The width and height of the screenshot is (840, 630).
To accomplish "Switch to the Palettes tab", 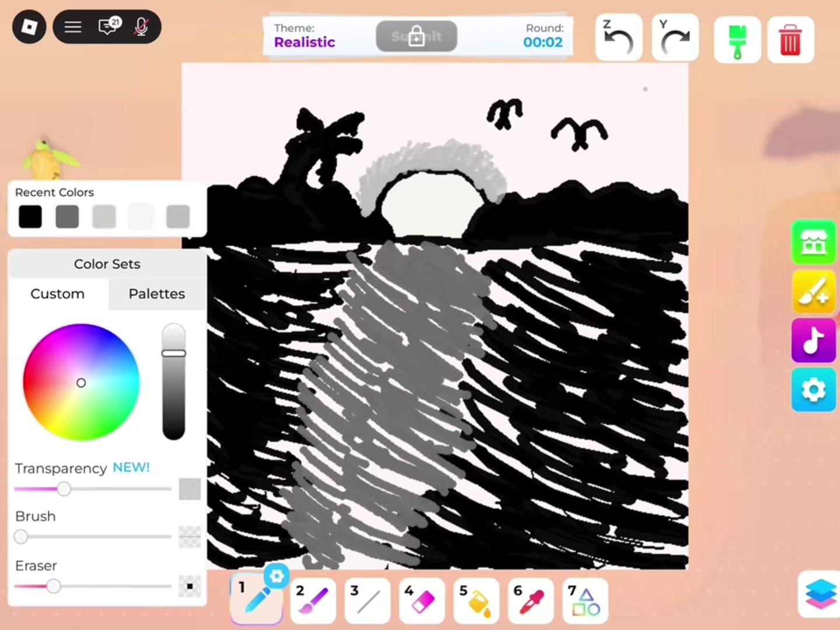I will pos(157,293).
